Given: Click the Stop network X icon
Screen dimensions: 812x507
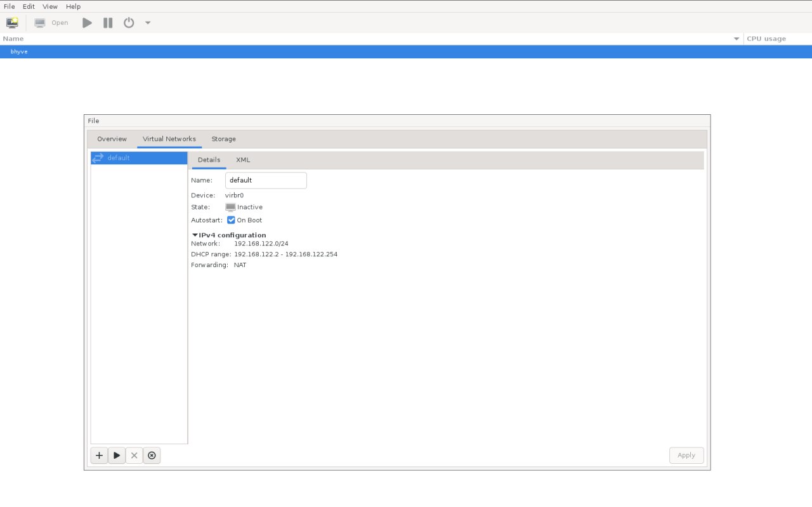Looking at the screenshot, I should coord(134,456).
